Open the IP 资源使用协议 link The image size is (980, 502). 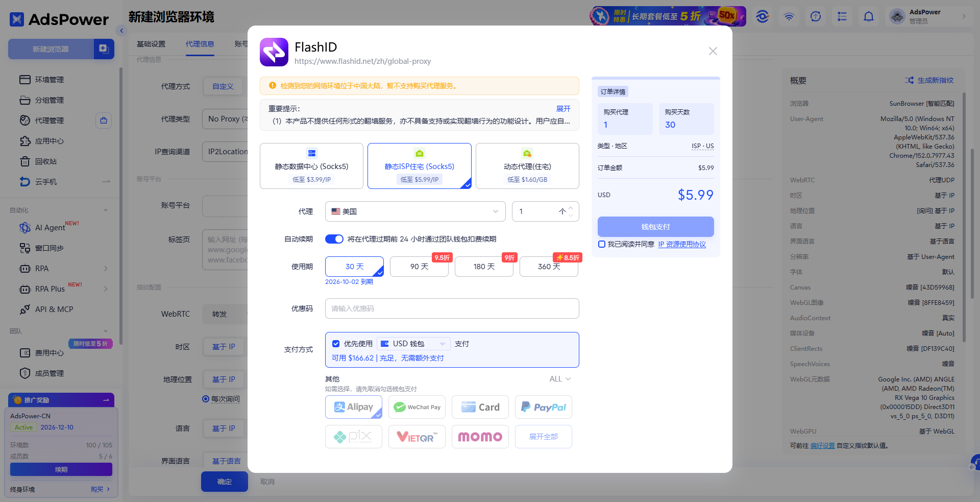(682, 244)
